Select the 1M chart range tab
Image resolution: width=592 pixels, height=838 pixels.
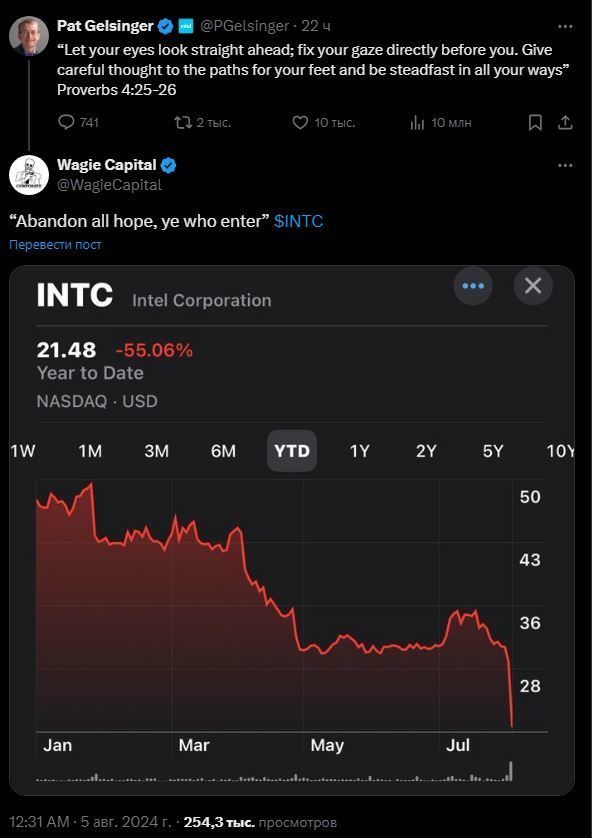(x=90, y=451)
